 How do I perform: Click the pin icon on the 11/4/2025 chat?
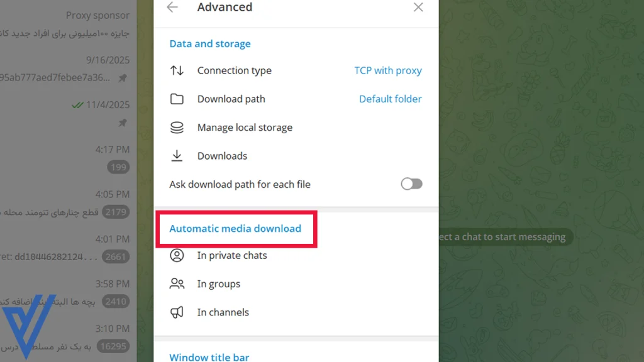click(x=123, y=123)
